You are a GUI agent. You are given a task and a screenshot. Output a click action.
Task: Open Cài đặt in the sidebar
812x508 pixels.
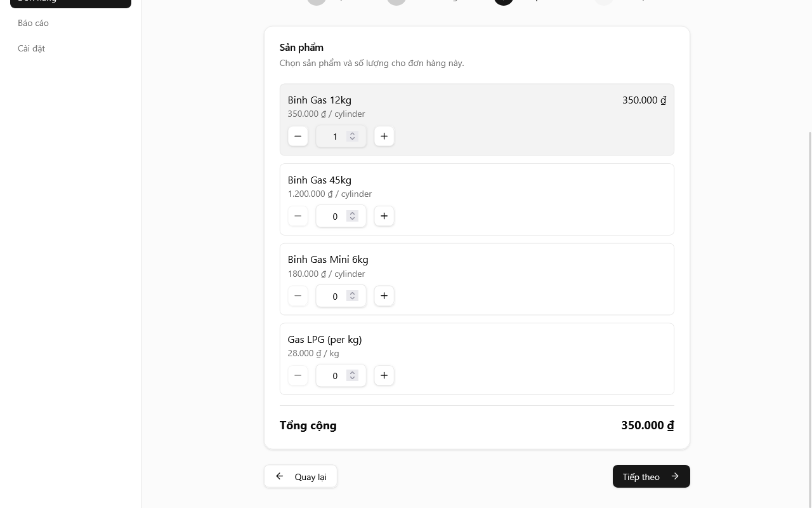32,48
